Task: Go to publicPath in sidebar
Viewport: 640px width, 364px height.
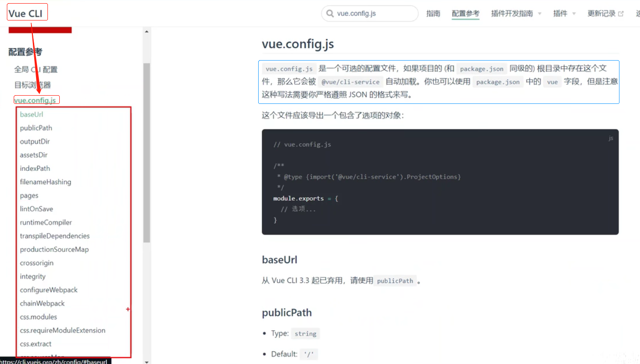Action: tap(36, 128)
